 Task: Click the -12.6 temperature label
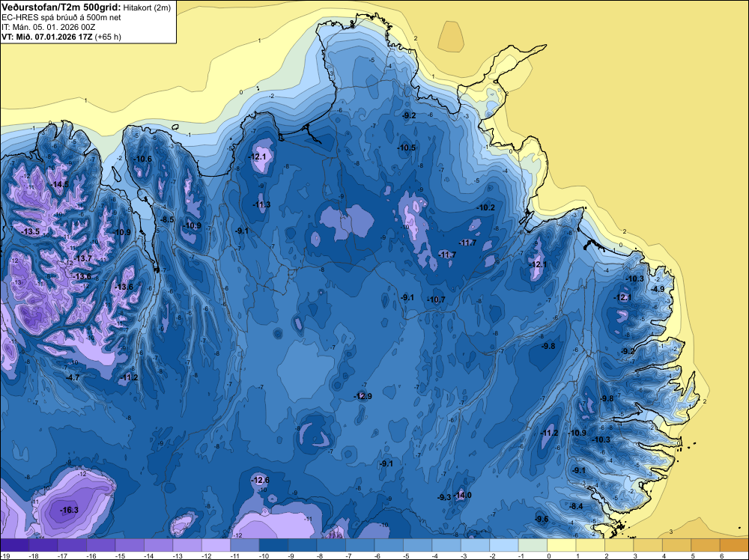(261, 481)
